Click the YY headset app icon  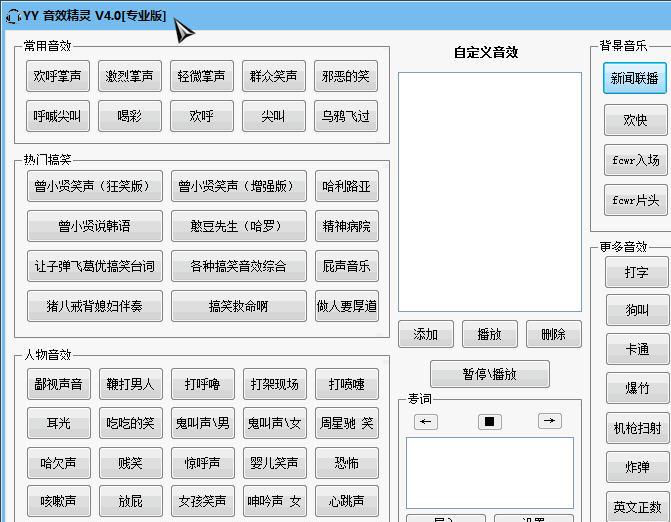pyautogui.click(x=13, y=16)
